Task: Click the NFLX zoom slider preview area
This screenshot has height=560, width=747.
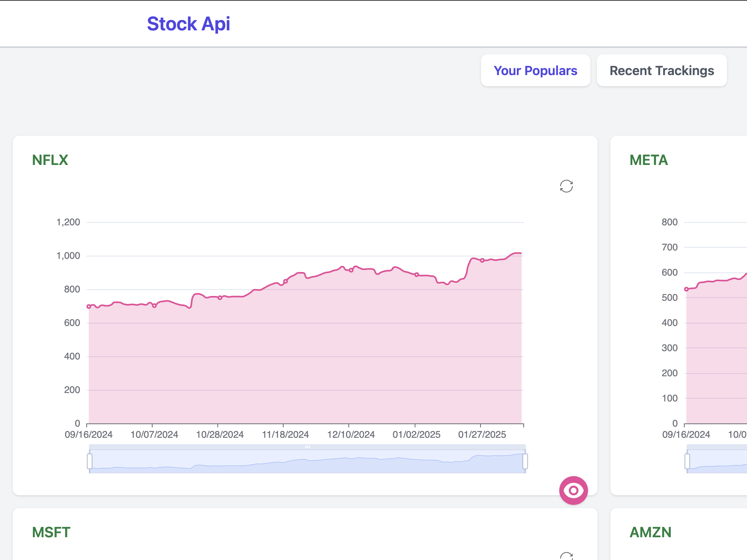Action: pyautogui.click(x=307, y=462)
